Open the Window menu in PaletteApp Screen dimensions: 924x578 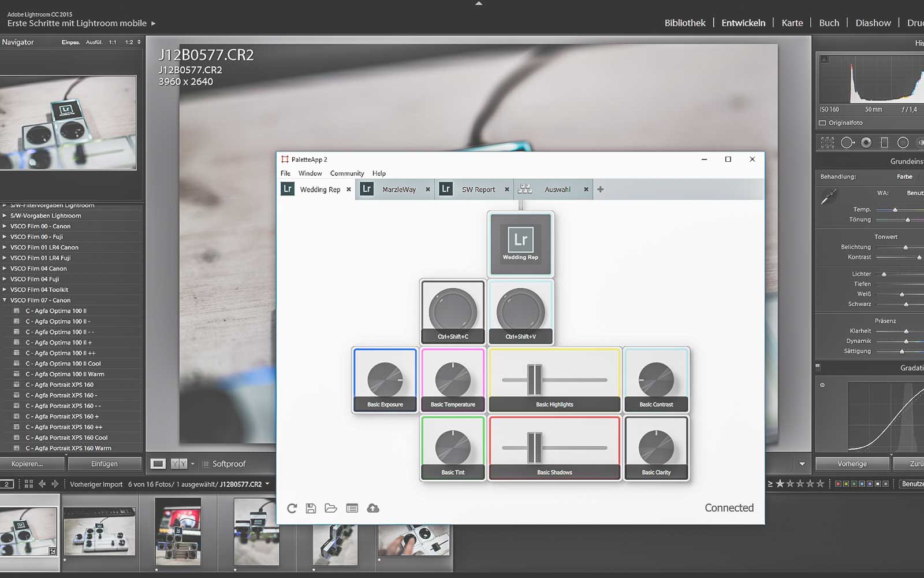(x=310, y=173)
